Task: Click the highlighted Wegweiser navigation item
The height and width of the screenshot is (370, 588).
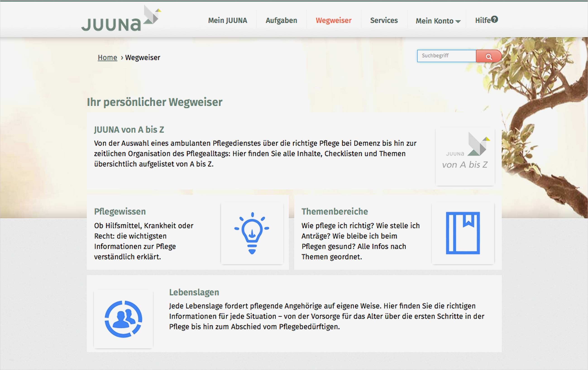Action: point(334,20)
